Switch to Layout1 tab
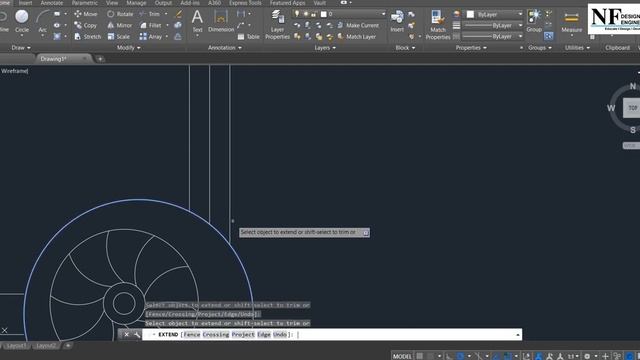640x360 pixels. click(x=16, y=346)
